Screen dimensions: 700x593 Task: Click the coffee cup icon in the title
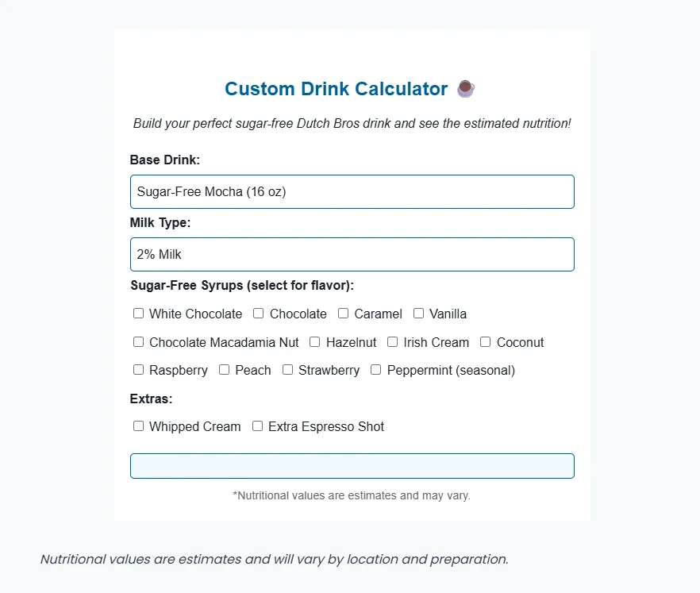click(x=465, y=88)
